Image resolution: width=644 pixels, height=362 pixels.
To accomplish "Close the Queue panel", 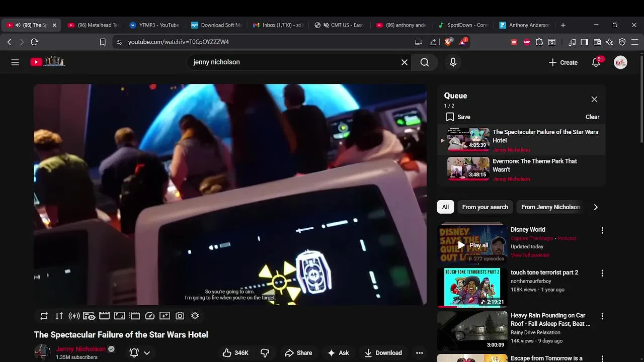I will point(594,100).
